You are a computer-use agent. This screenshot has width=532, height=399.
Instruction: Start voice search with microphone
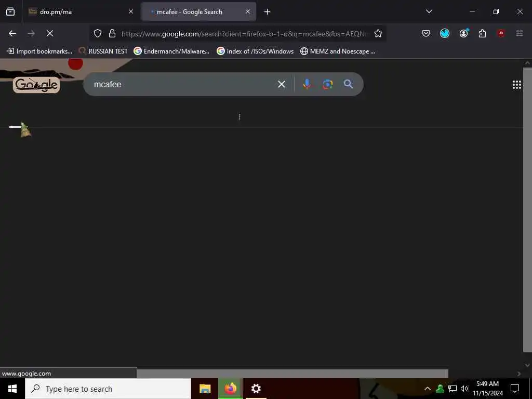coord(307,84)
